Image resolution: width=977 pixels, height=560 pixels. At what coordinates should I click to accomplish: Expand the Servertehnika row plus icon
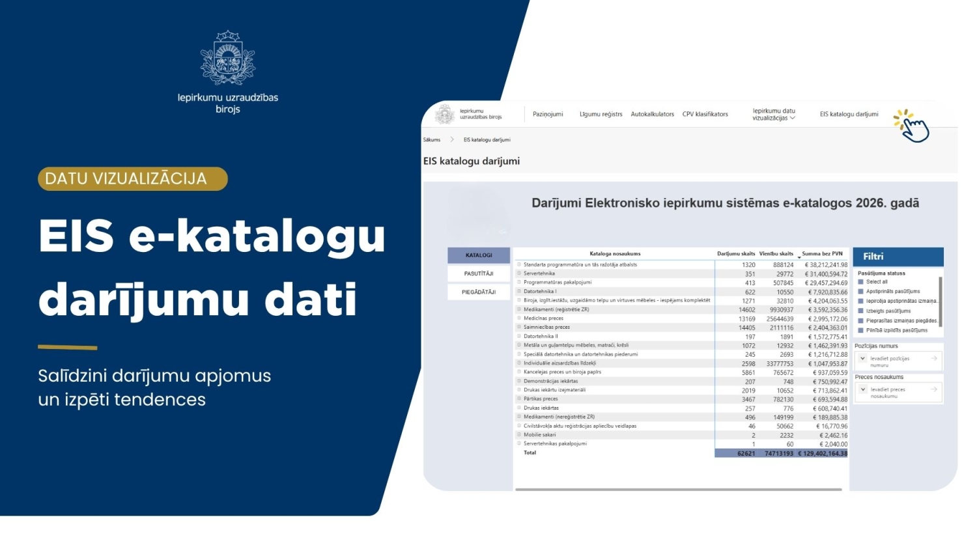pos(519,273)
